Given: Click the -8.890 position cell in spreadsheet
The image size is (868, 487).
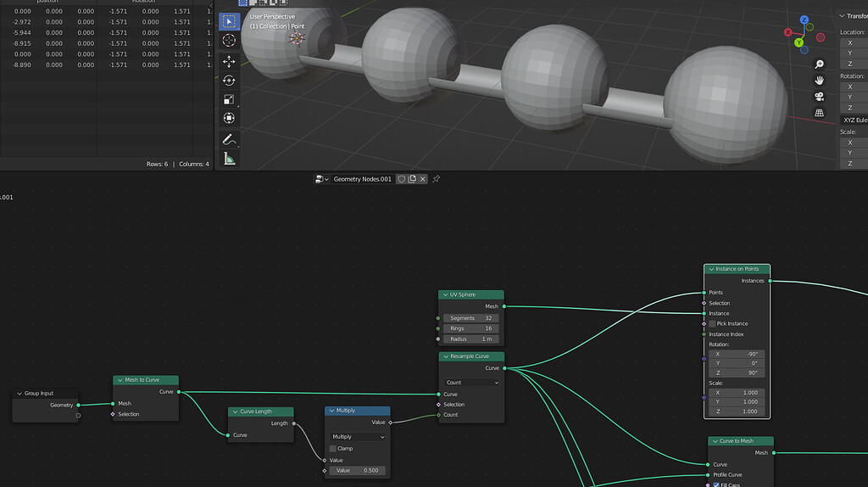Looking at the screenshot, I should coord(22,64).
